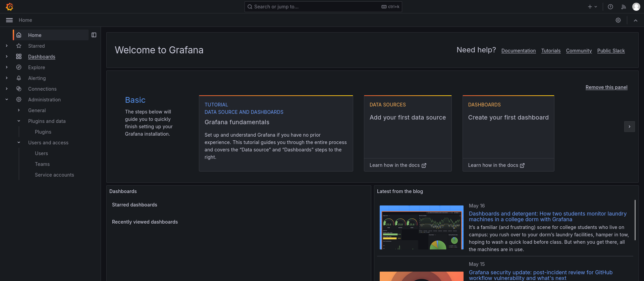The width and height of the screenshot is (644, 281).
Task: Click the blog panel scrollbar
Action: pyautogui.click(x=635, y=220)
